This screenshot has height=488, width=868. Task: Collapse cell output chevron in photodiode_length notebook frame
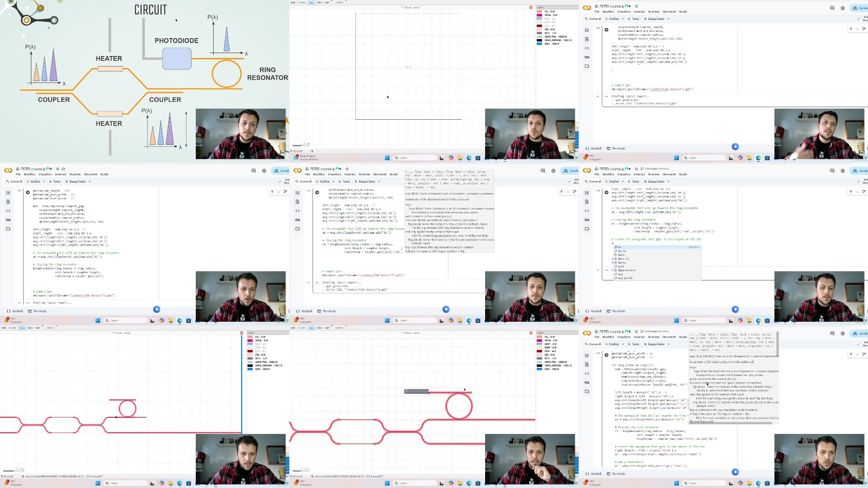[19, 303]
